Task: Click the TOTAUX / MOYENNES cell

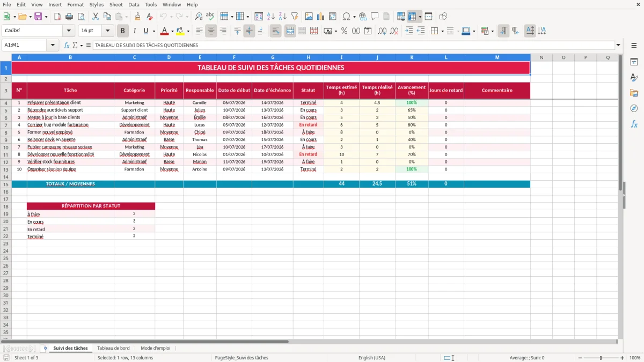Action: coord(70,184)
